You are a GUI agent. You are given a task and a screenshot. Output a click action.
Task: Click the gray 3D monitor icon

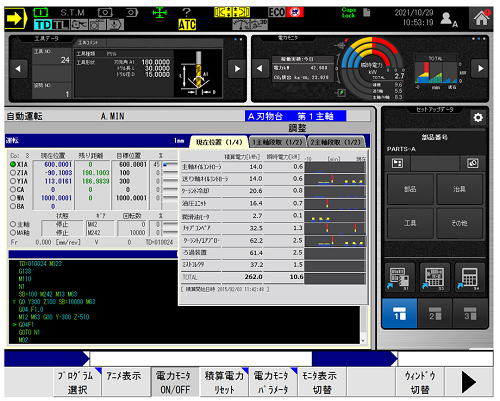[259, 24]
